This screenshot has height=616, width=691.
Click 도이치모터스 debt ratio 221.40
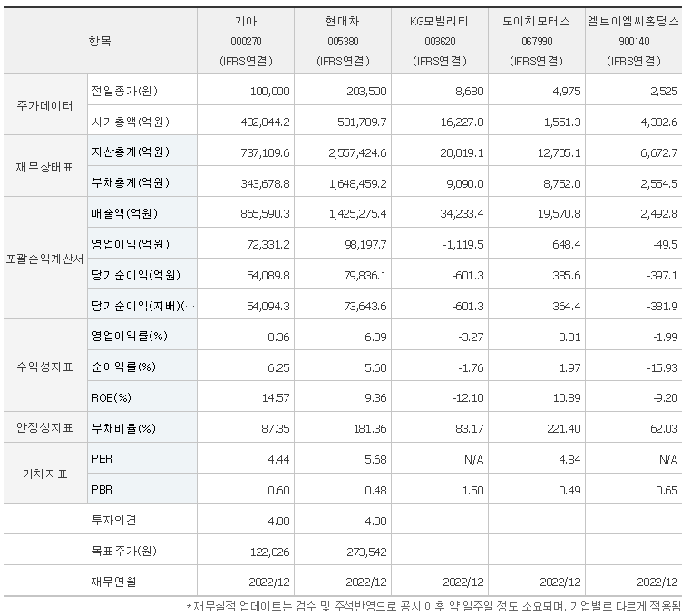(x=564, y=428)
